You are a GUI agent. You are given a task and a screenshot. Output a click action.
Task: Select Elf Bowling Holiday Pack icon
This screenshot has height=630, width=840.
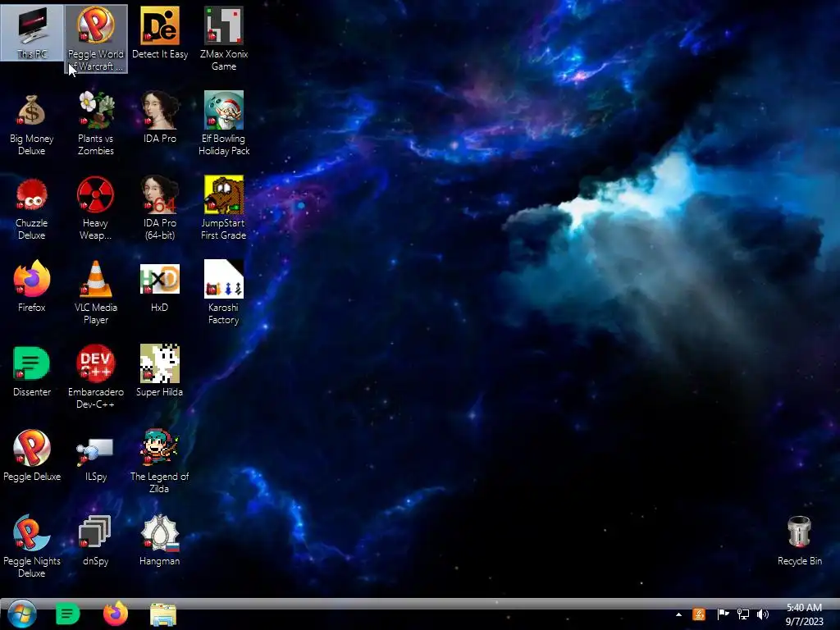click(x=224, y=124)
